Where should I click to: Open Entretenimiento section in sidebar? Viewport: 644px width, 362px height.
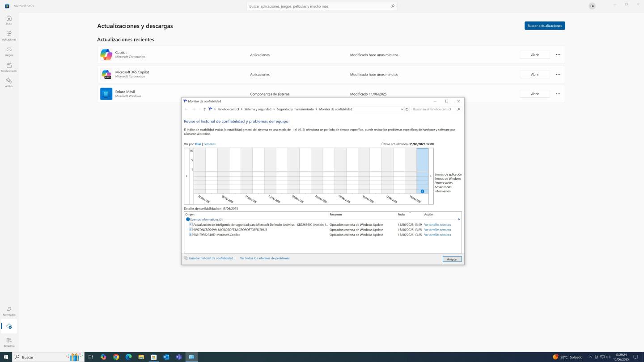[9, 67]
